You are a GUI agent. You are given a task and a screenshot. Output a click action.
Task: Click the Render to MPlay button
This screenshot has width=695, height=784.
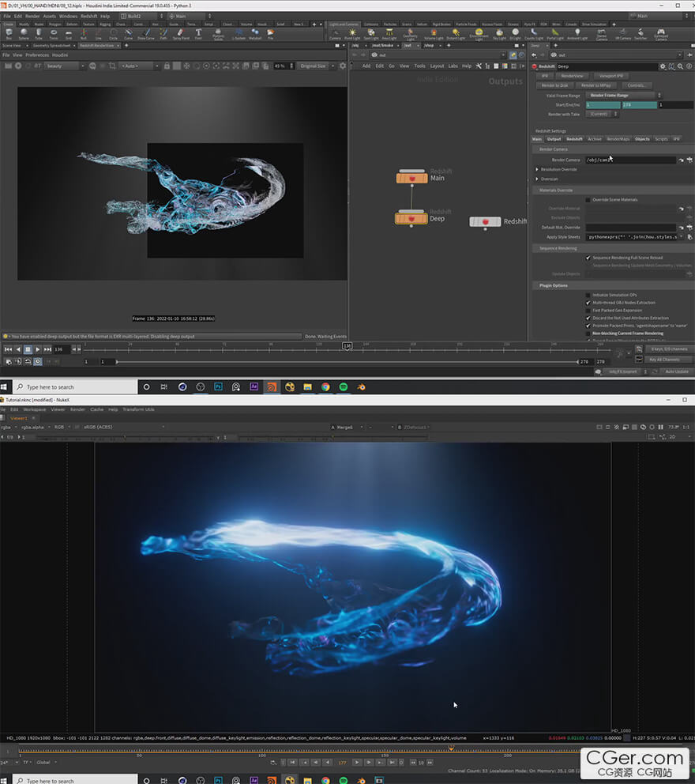coord(595,85)
